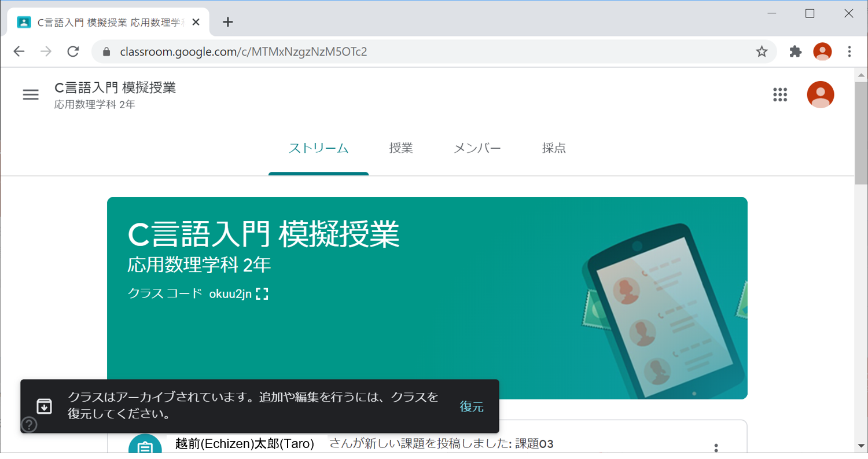This screenshot has height=459, width=868.
Task: Close the C言語入門 模擬授業 browser tab
Action: pos(196,23)
